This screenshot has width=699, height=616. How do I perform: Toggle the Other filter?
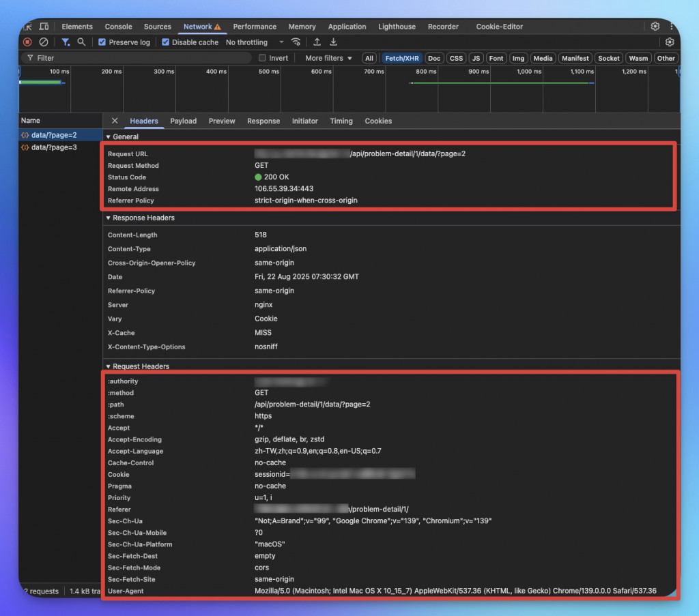click(x=666, y=59)
